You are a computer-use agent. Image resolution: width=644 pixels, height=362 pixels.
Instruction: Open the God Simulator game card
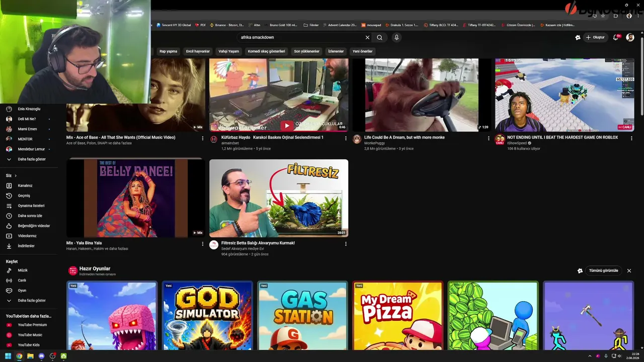tap(207, 315)
